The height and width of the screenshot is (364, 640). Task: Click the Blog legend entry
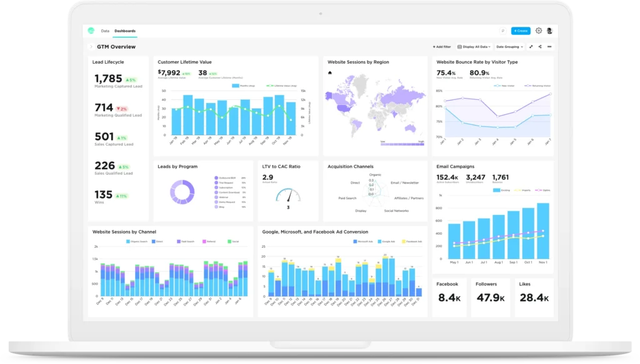point(230,207)
